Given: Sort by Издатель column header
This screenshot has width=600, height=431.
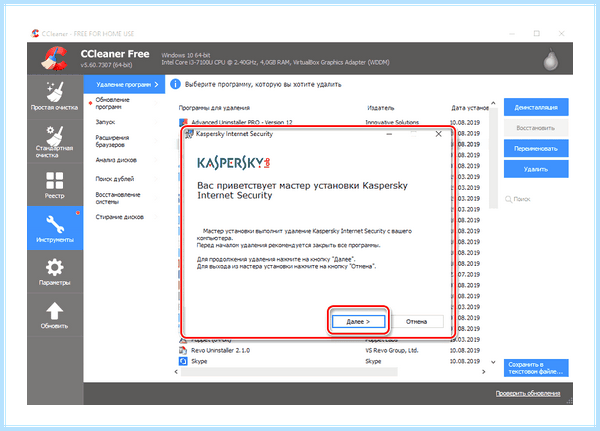Looking at the screenshot, I should 380,108.
